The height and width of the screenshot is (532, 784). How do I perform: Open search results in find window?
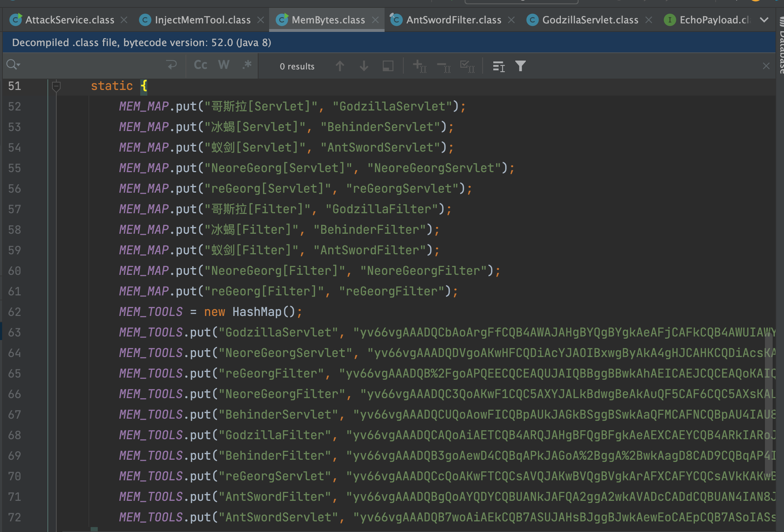click(388, 66)
